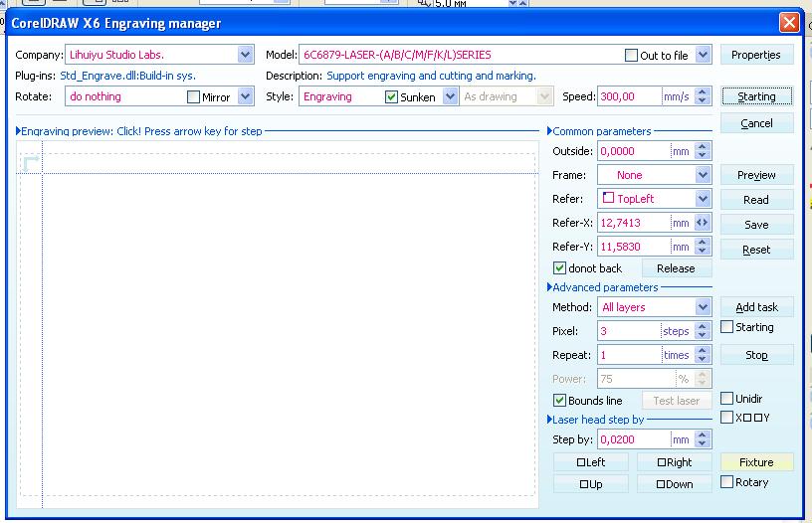This screenshot has width=812, height=523.
Task: Click the Repeat value field
Action: 629,355
